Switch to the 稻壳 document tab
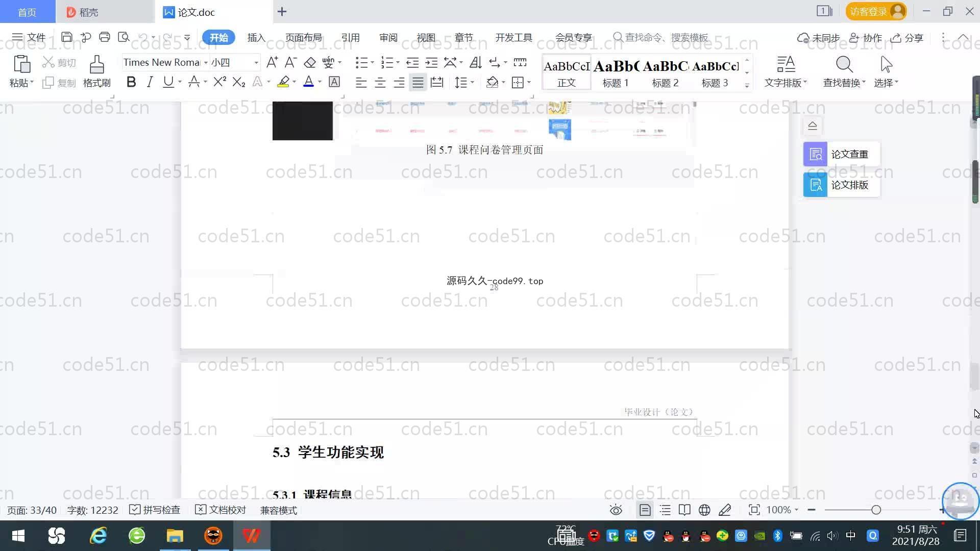The width and height of the screenshot is (980, 551). coord(105,12)
